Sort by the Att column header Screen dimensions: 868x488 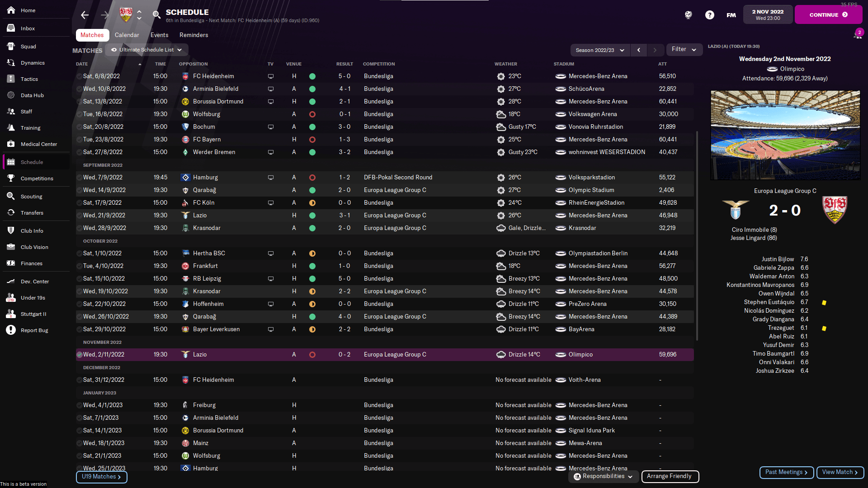662,64
